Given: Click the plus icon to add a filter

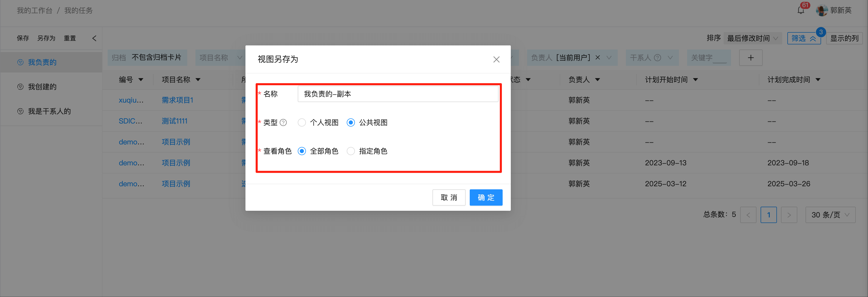Looking at the screenshot, I should point(751,58).
